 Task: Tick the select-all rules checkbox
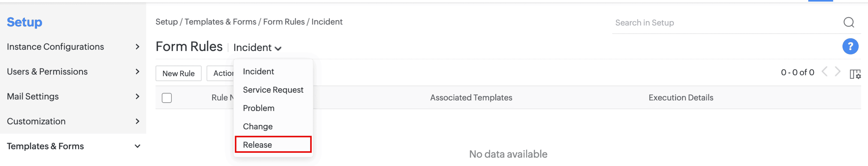166,98
